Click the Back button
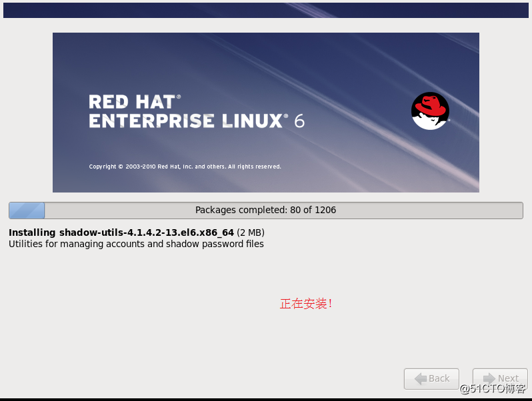Image resolution: width=532 pixels, height=401 pixels. [431, 378]
